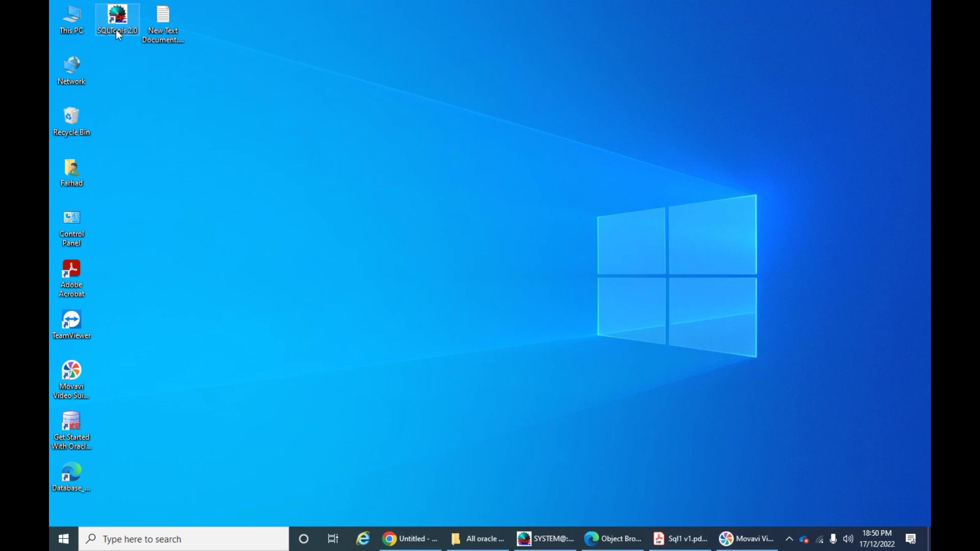Open the volume control in system tray
Image resolution: width=980 pixels, height=551 pixels.
[x=848, y=539]
